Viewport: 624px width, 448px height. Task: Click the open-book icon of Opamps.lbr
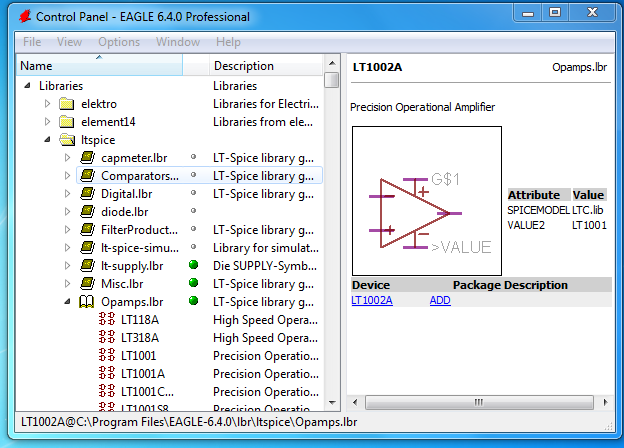(x=86, y=302)
